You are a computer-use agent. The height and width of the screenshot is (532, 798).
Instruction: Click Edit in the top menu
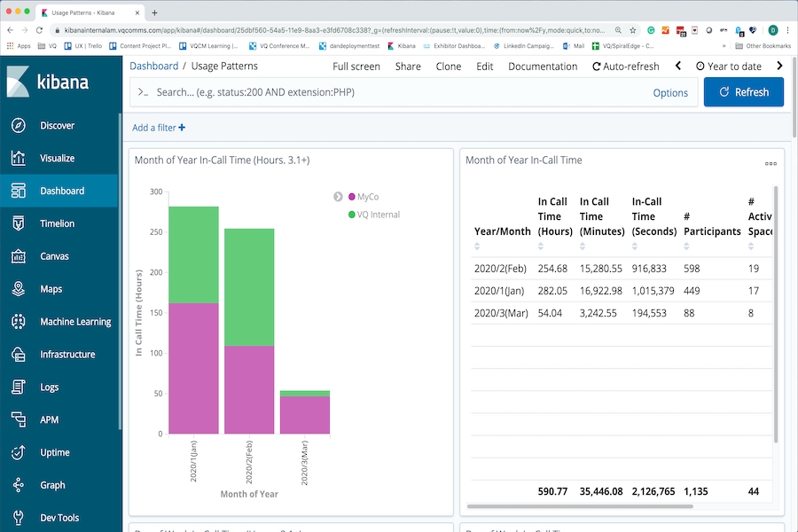click(x=484, y=66)
